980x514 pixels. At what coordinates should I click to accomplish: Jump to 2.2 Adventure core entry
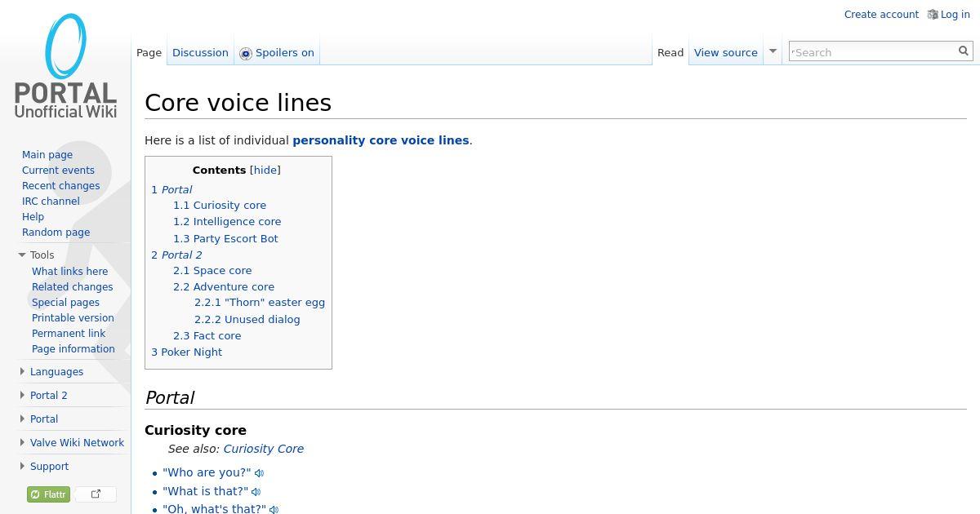[224, 287]
